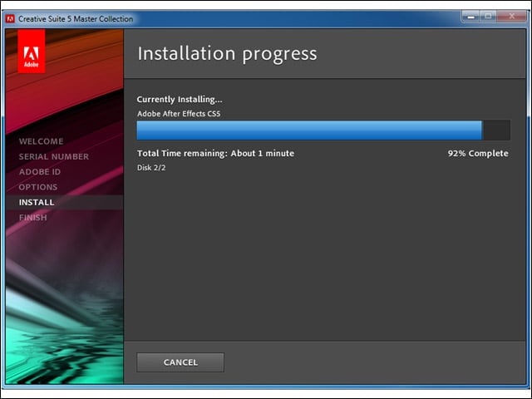Select the Welcome step in the sidebar

pos(41,141)
